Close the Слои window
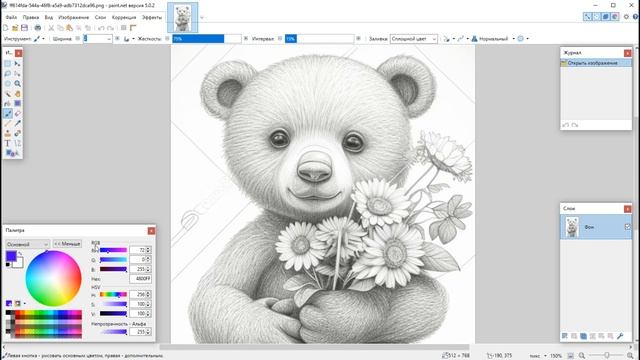640x360 pixels. (628, 209)
